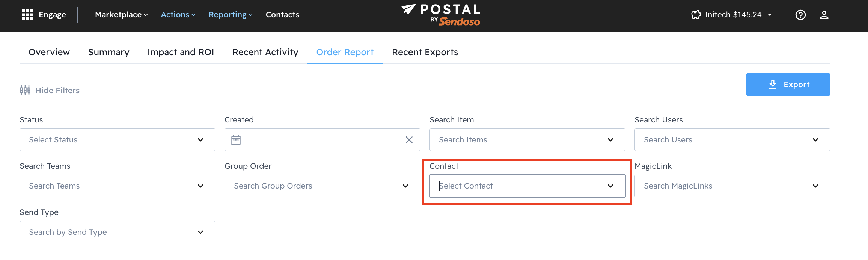868x260 pixels.
Task: Click the Initech piggy bank balance icon
Action: (696, 15)
